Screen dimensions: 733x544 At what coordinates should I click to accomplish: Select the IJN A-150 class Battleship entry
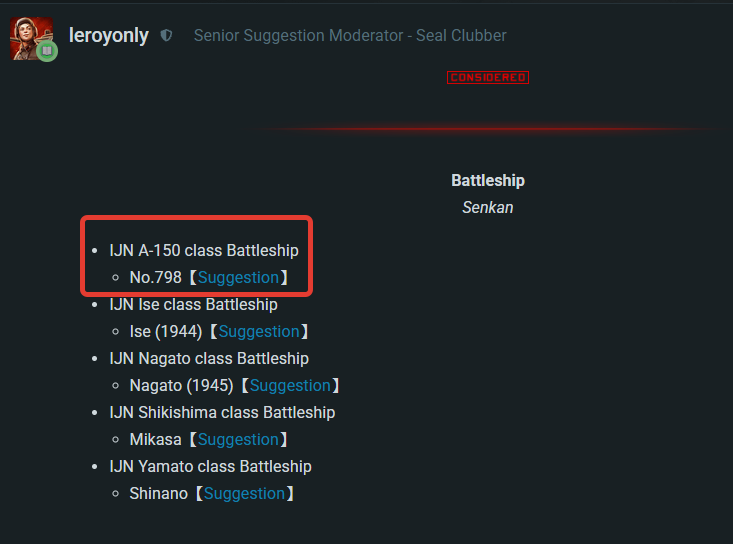(204, 251)
